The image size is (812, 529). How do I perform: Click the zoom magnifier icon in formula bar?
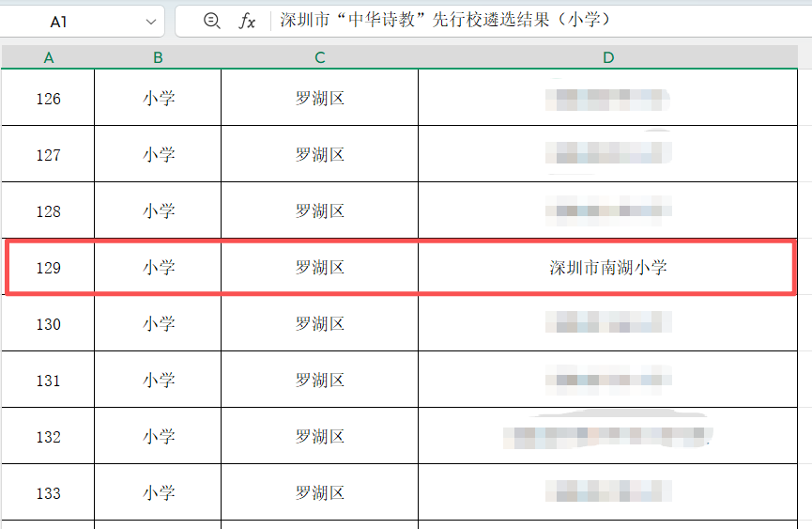(212, 21)
